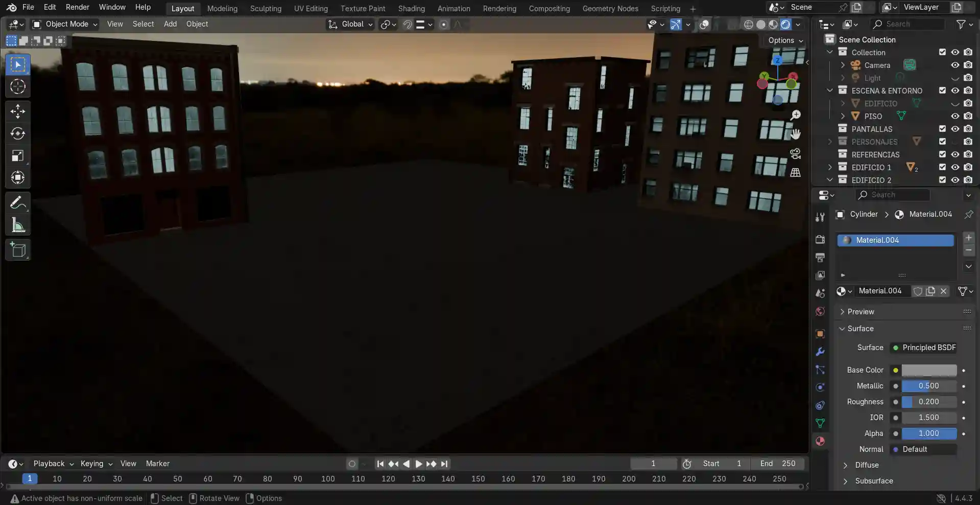Image resolution: width=980 pixels, height=505 pixels.
Task: Open the Object Mode dropdown
Action: [65, 24]
